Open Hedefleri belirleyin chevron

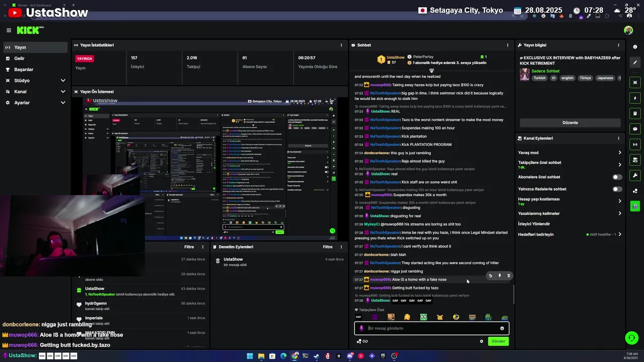click(619, 234)
